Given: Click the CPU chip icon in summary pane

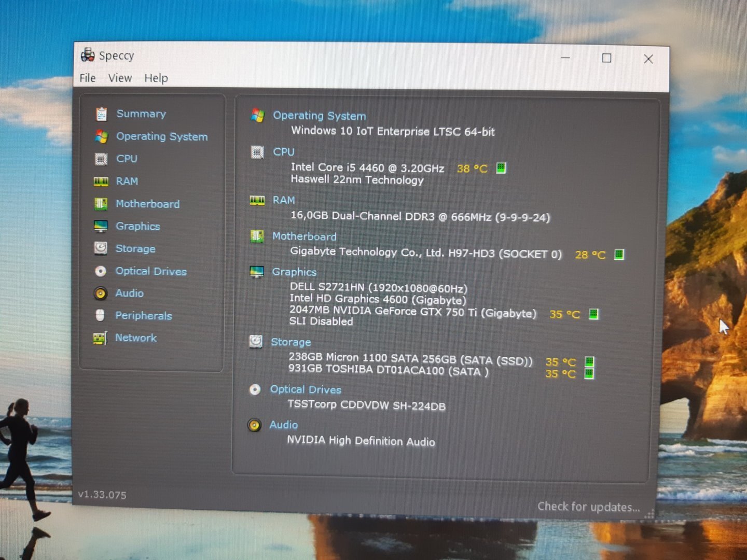Looking at the screenshot, I should tap(257, 152).
